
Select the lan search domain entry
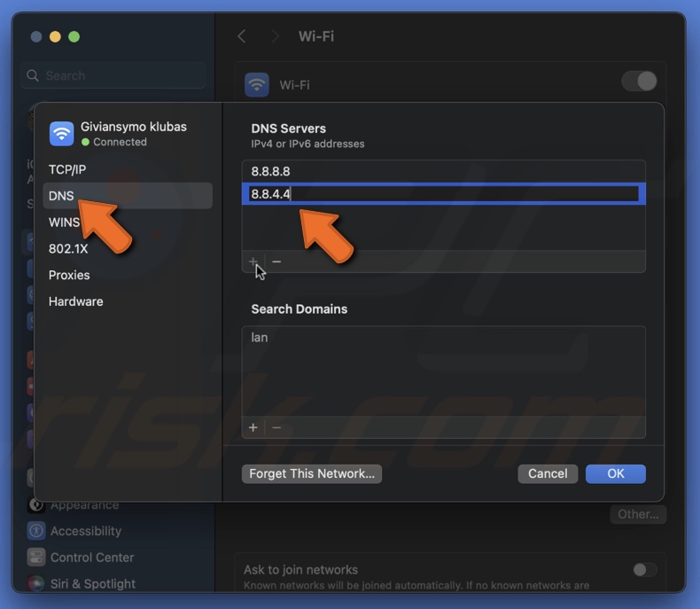coord(444,337)
